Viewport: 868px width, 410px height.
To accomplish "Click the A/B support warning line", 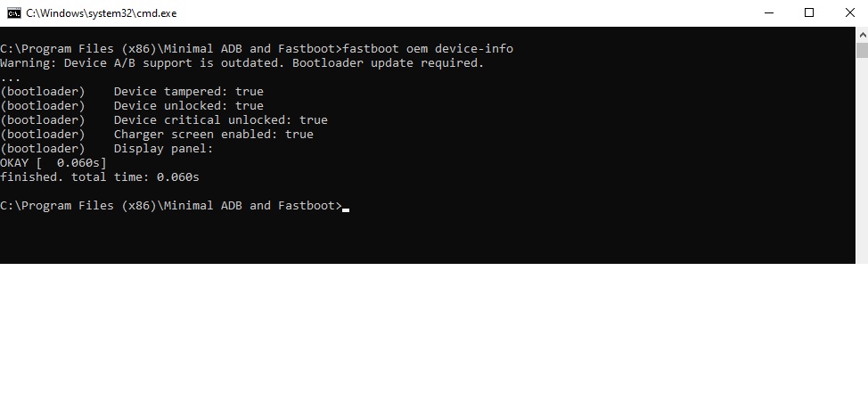I will pos(242,63).
